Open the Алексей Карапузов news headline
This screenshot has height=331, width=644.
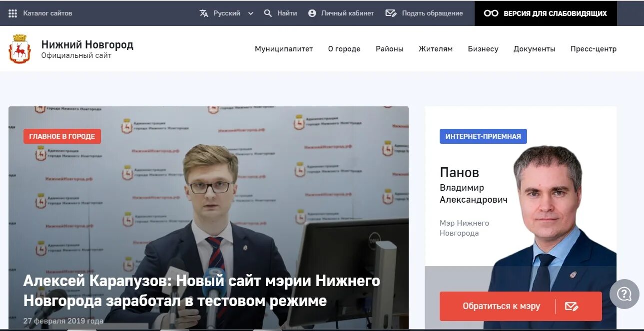pos(202,291)
